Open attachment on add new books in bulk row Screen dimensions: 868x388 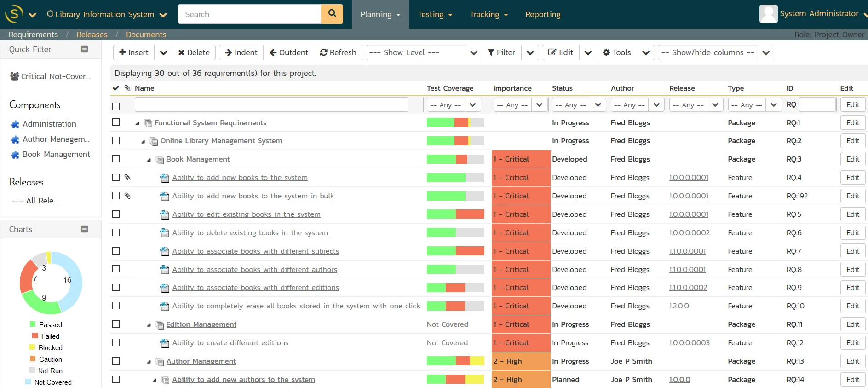[127, 196]
